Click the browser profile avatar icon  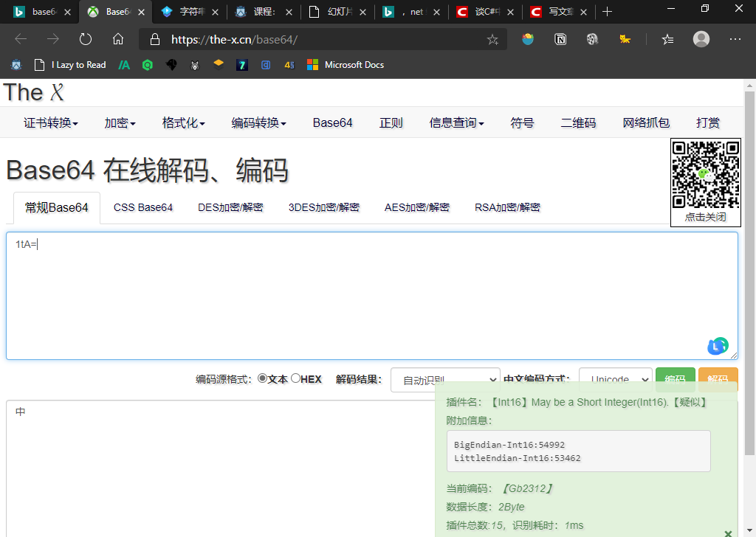pyautogui.click(x=701, y=40)
